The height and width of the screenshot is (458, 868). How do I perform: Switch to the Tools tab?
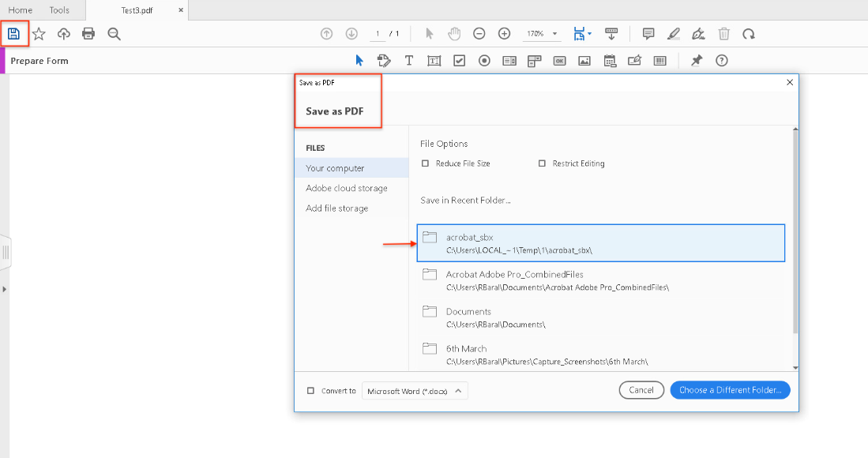[59, 10]
